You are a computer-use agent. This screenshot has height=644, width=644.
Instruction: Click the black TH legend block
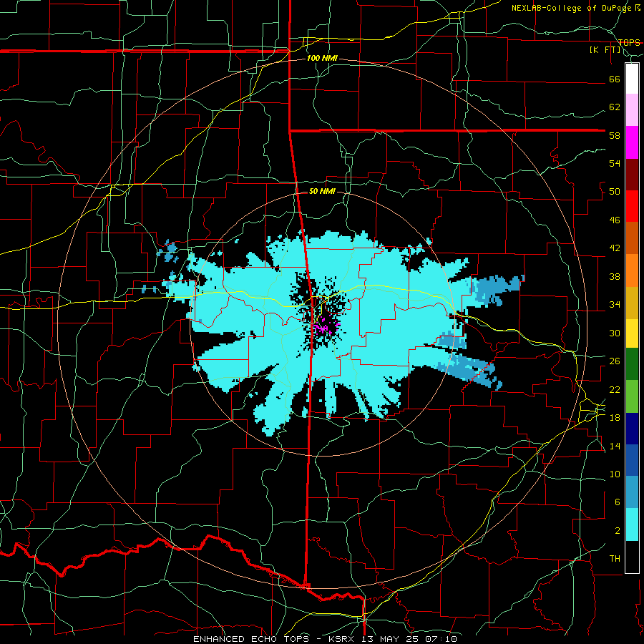(632, 557)
